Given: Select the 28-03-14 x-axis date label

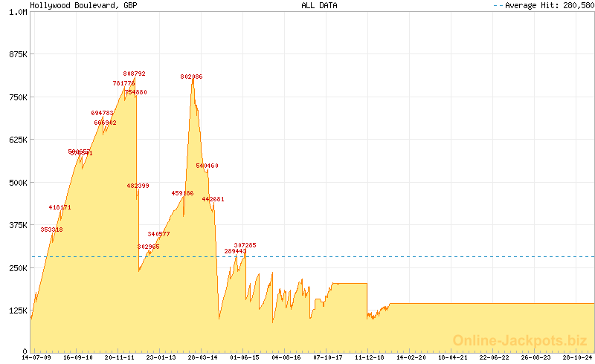Looking at the screenshot, I should (203, 357).
